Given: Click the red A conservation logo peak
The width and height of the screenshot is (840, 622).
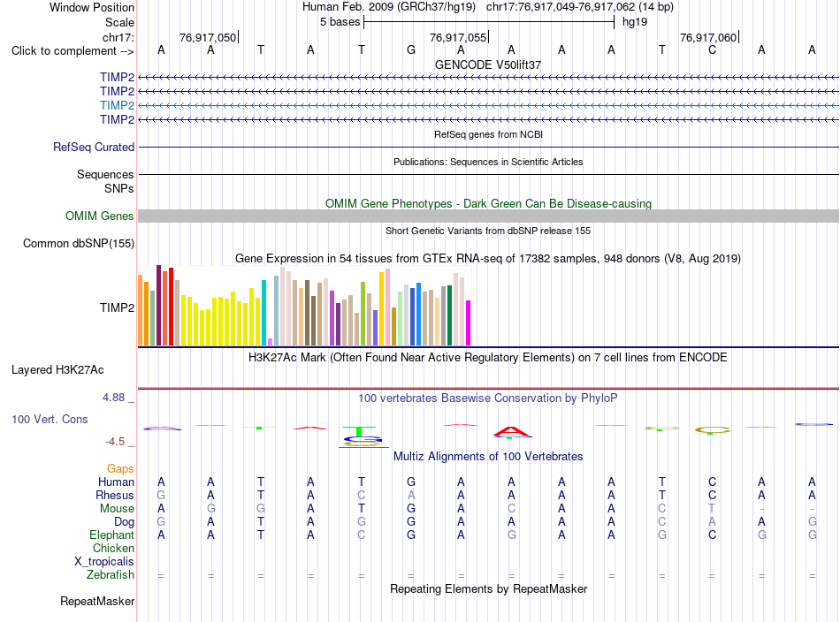Looking at the screenshot, I should click(512, 431).
